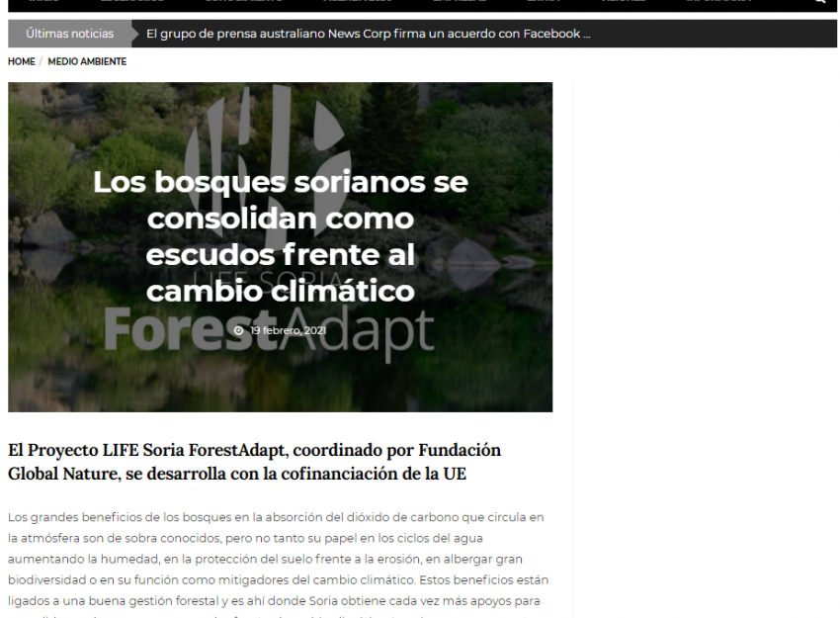Click the subheading 'El Proyecto LIFE Soria ForestAdapt'
This screenshot has width=840, height=618.
pos(254,462)
